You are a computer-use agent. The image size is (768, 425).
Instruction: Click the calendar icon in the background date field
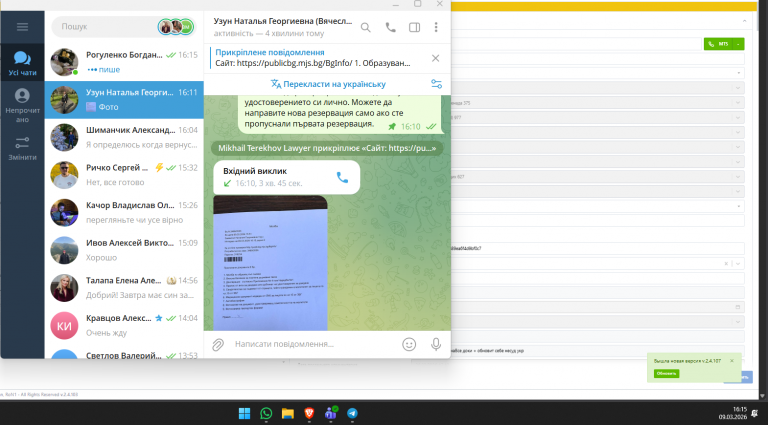[x=738, y=307]
